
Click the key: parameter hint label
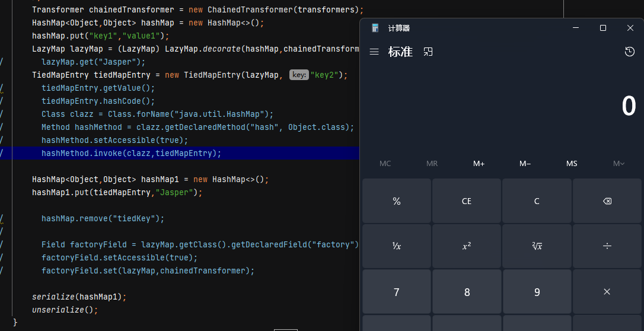(299, 75)
